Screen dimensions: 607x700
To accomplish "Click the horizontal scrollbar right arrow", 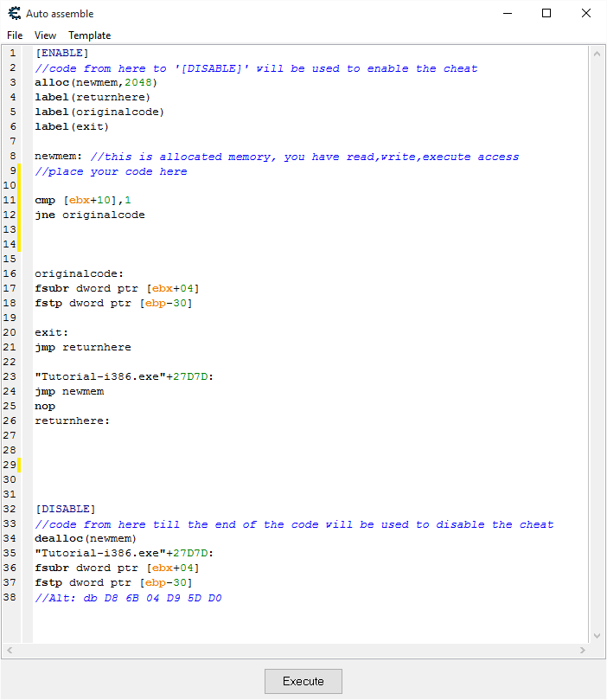I will coord(582,651).
